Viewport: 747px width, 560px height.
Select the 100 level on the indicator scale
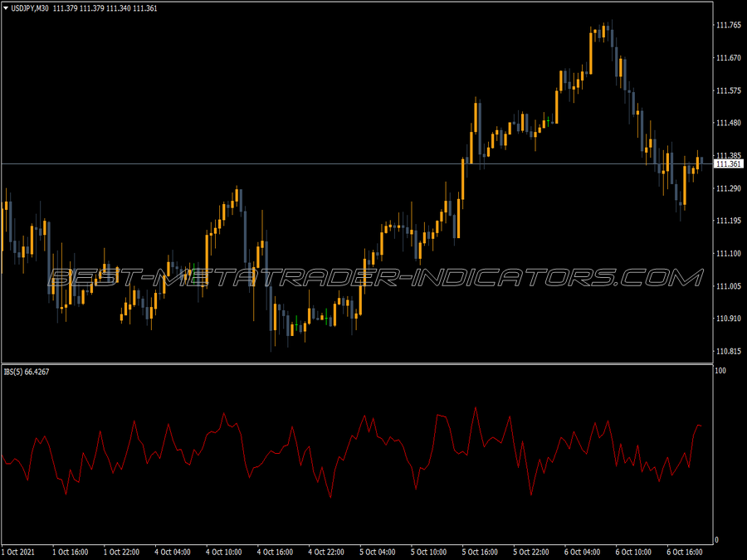click(720, 371)
